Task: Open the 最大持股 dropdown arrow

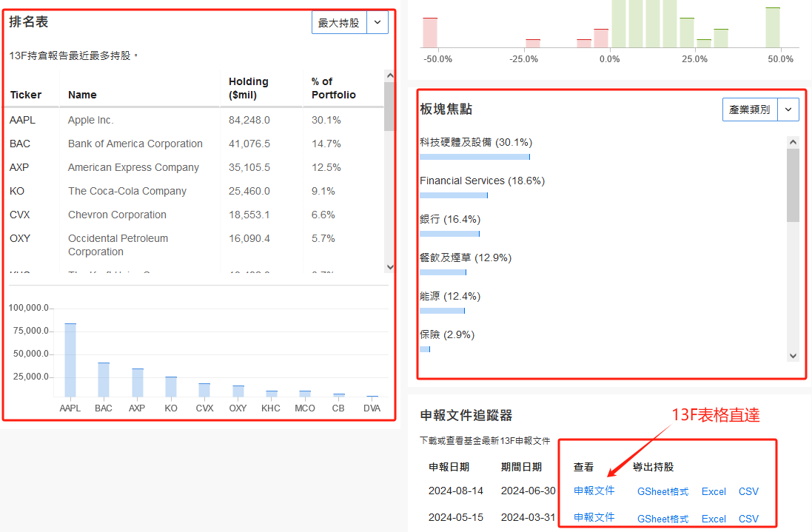Action: (x=378, y=23)
